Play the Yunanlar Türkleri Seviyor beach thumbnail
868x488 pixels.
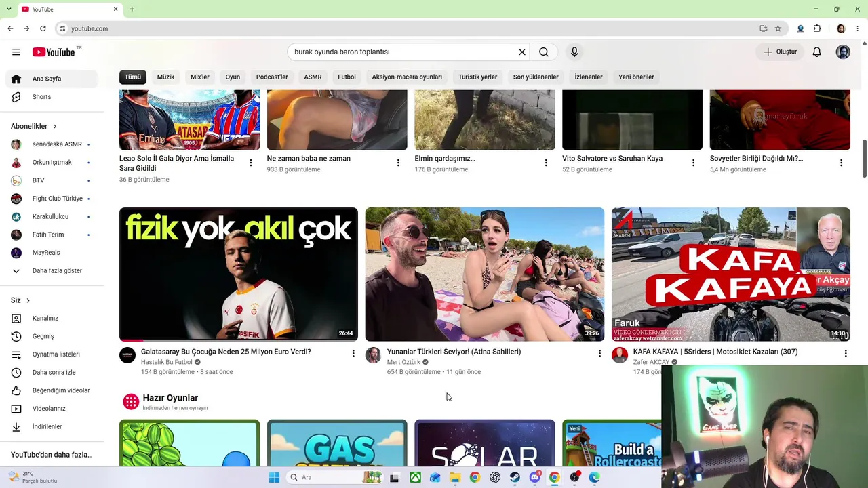(x=485, y=274)
